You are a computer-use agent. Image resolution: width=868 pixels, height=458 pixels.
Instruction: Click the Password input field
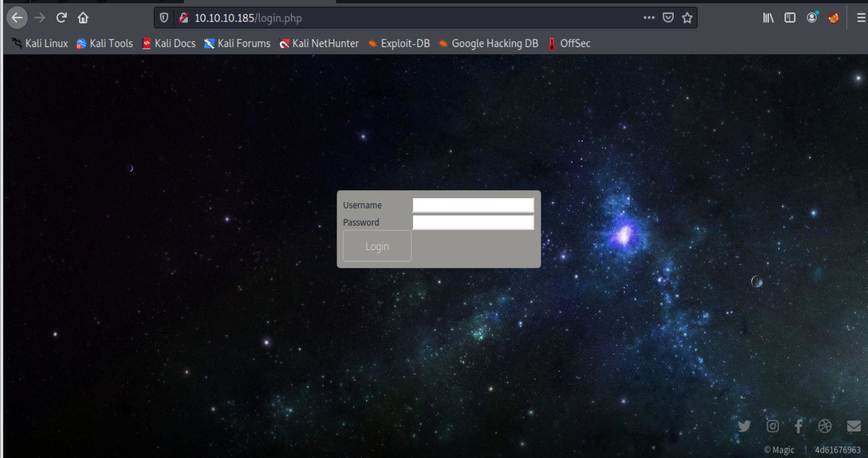[473, 223]
